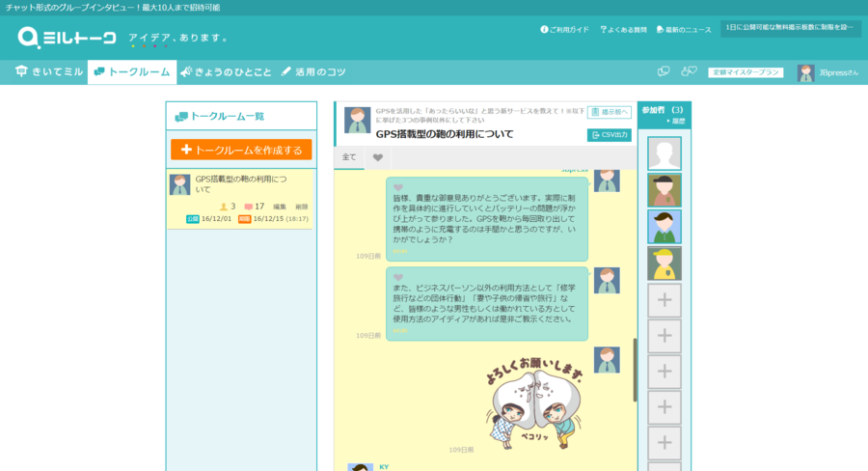Click トークルームを作成する button
The width and height of the screenshot is (868, 471).
pyautogui.click(x=241, y=150)
